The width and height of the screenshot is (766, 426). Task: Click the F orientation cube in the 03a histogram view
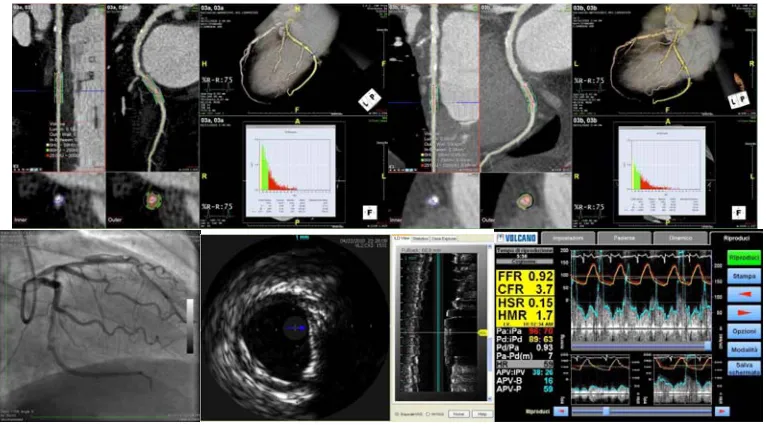[370, 212]
